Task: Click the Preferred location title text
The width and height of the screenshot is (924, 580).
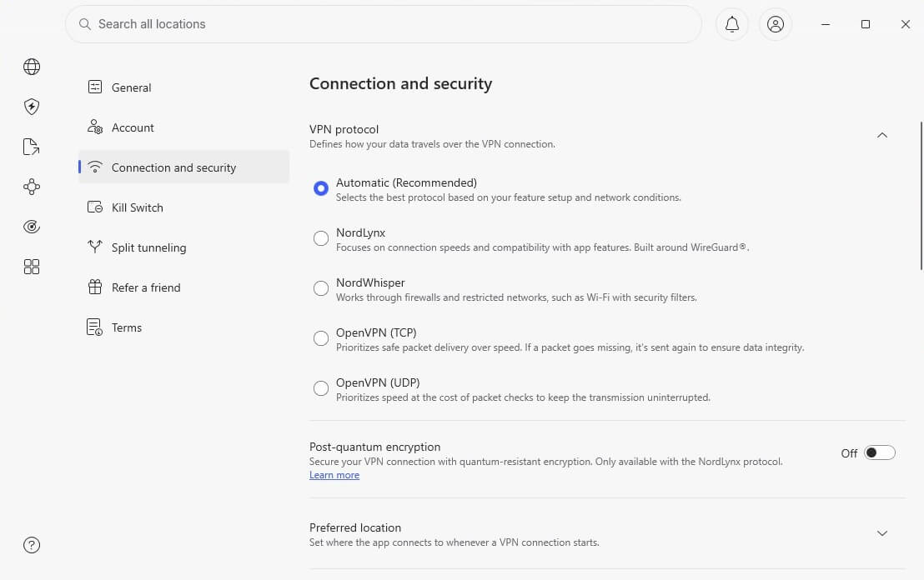Action: point(355,527)
